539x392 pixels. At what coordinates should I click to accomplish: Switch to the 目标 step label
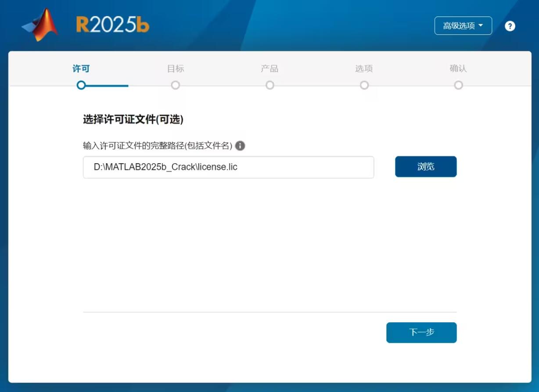[176, 68]
